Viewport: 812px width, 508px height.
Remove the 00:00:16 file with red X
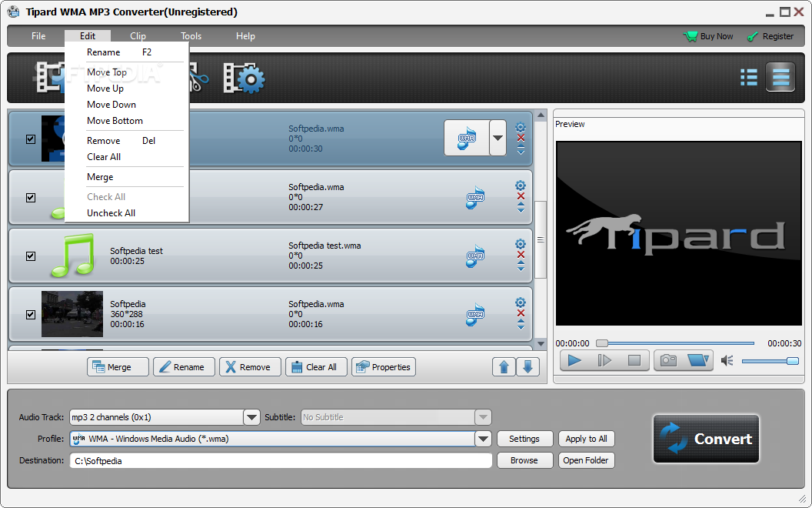pos(521,313)
